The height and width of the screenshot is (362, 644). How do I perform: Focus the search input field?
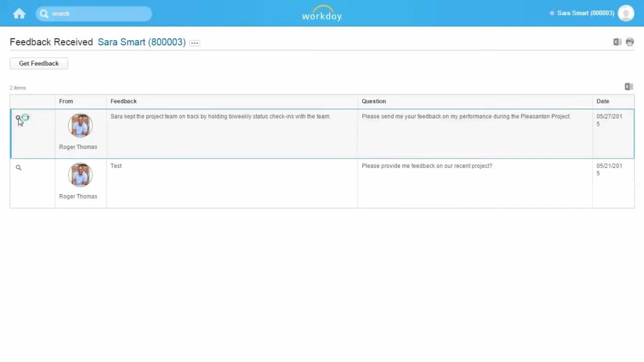[x=94, y=14]
